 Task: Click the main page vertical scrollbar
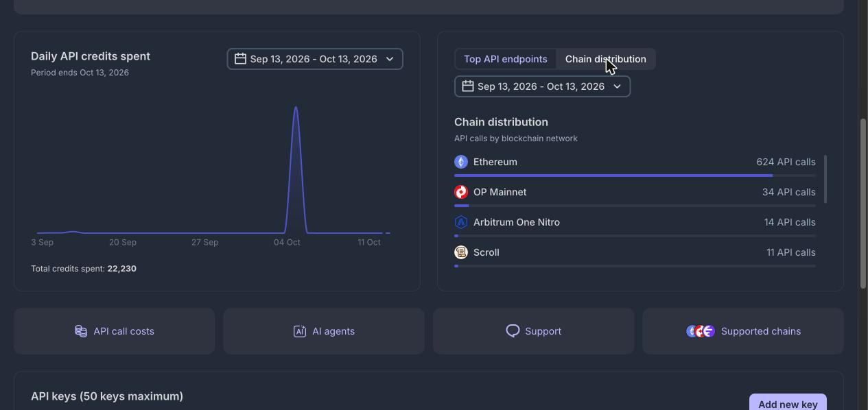(863, 204)
